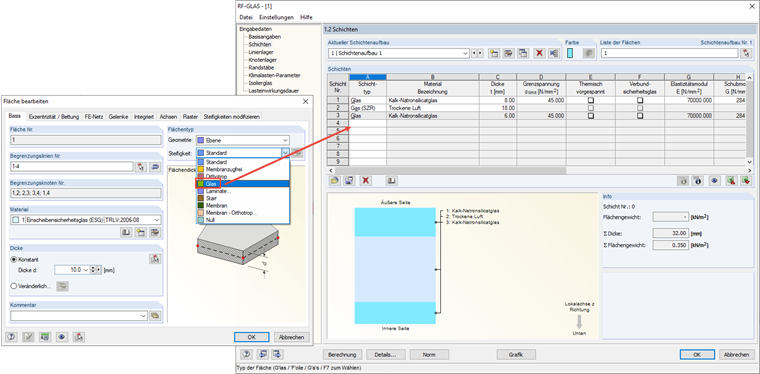The height and width of the screenshot is (374, 760).
Task: Click previous-window arrow icon in RF-GLAS footer
Action: (263, 354)
